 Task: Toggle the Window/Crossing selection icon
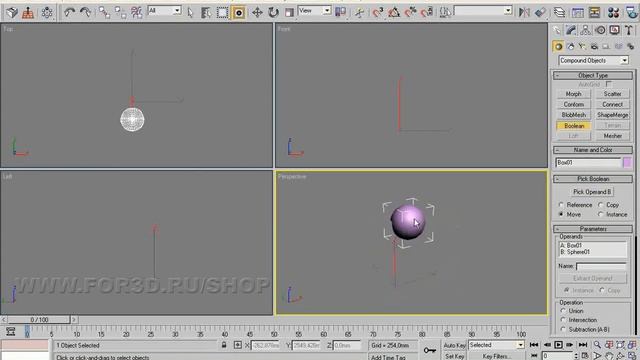point(239,12)
